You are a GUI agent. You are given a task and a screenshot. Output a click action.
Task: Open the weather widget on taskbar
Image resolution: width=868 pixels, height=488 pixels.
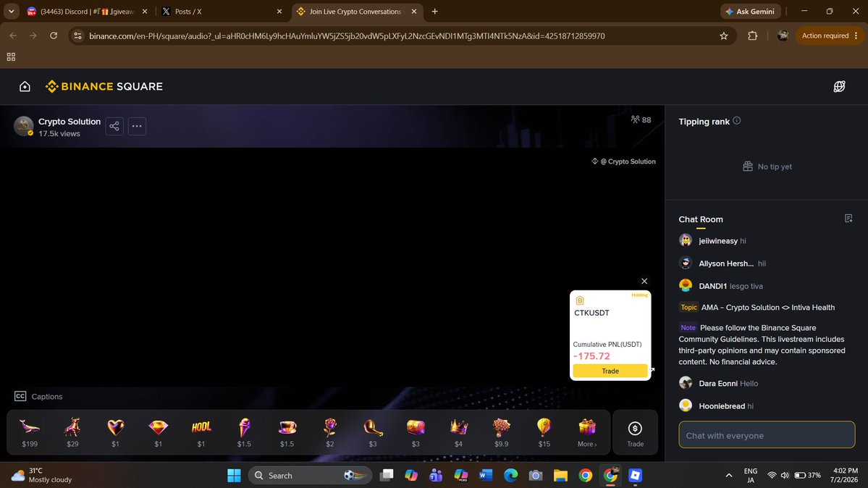click(x=41, y=475)
